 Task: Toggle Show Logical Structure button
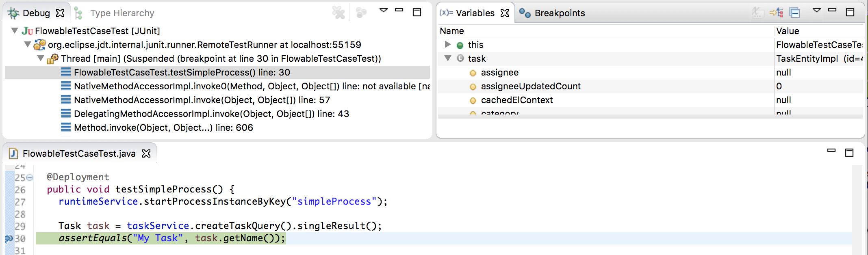click(777, 13)
